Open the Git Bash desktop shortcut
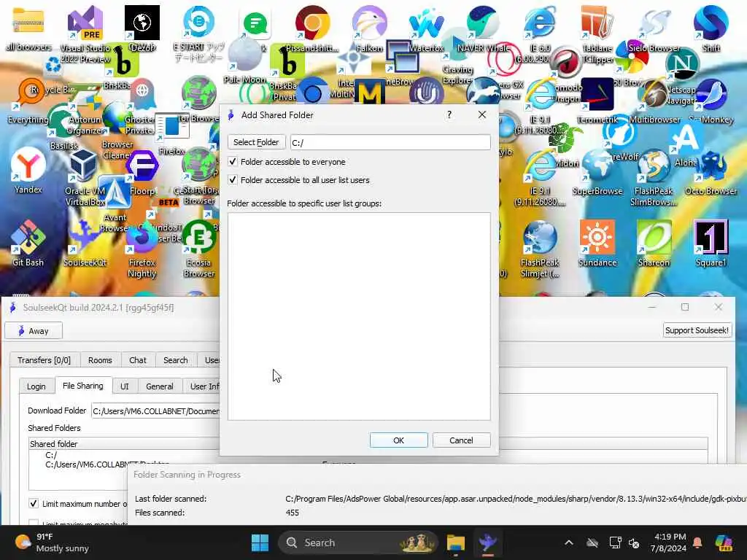The height and width of the screenshot is (560, 747). (28, 242)
